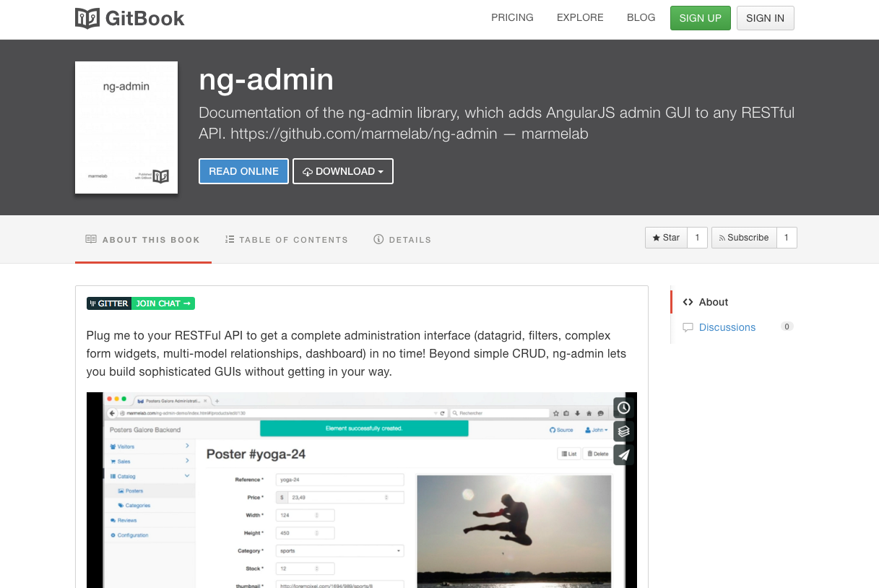Click the SIGN IN button
This screenshot has height=588, width=879.
(x=766, y=18)
